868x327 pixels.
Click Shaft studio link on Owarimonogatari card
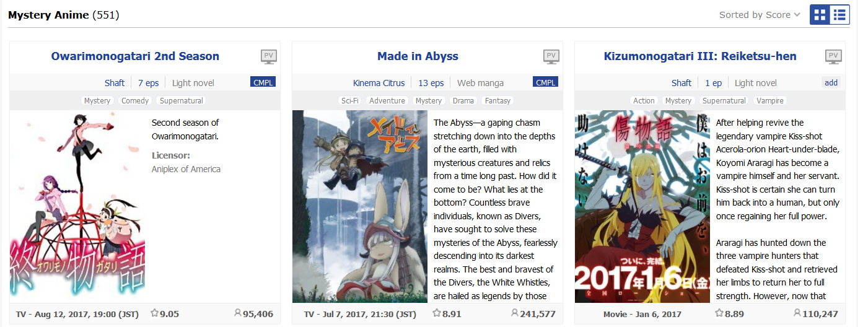(x=115, y=83)
